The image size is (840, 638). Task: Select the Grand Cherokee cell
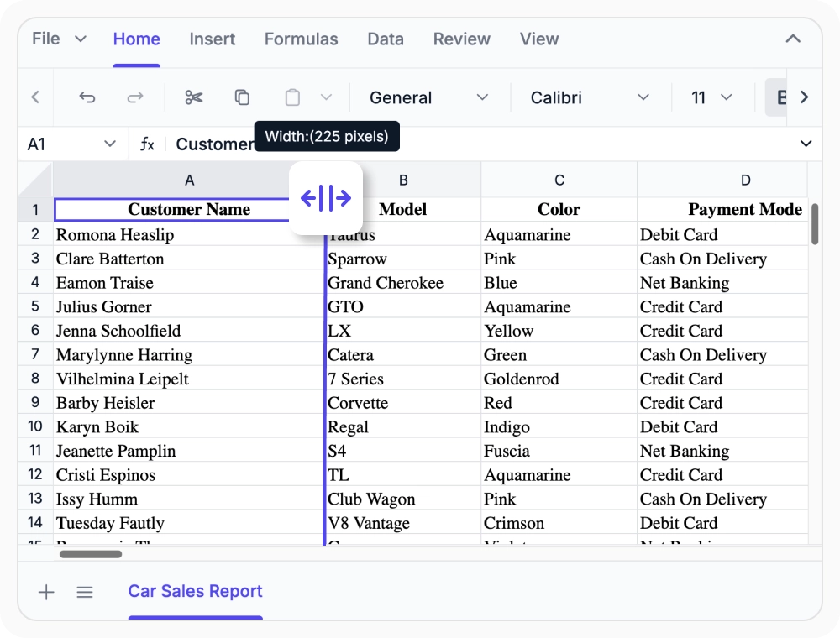pos(403,283)
